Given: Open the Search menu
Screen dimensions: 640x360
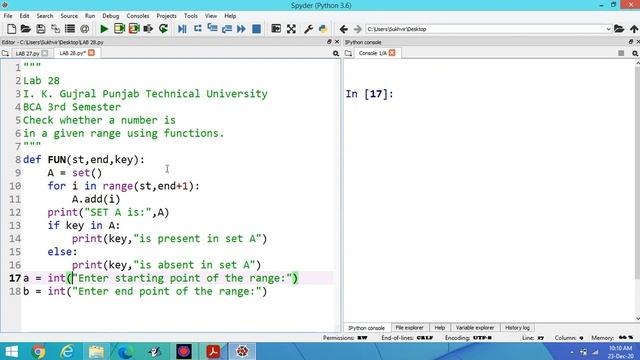Looking at the screenshot, I should pos(45,16).
